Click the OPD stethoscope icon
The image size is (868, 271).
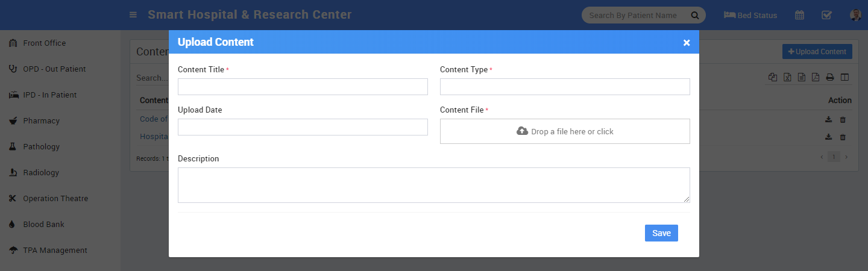coord(12,69)
